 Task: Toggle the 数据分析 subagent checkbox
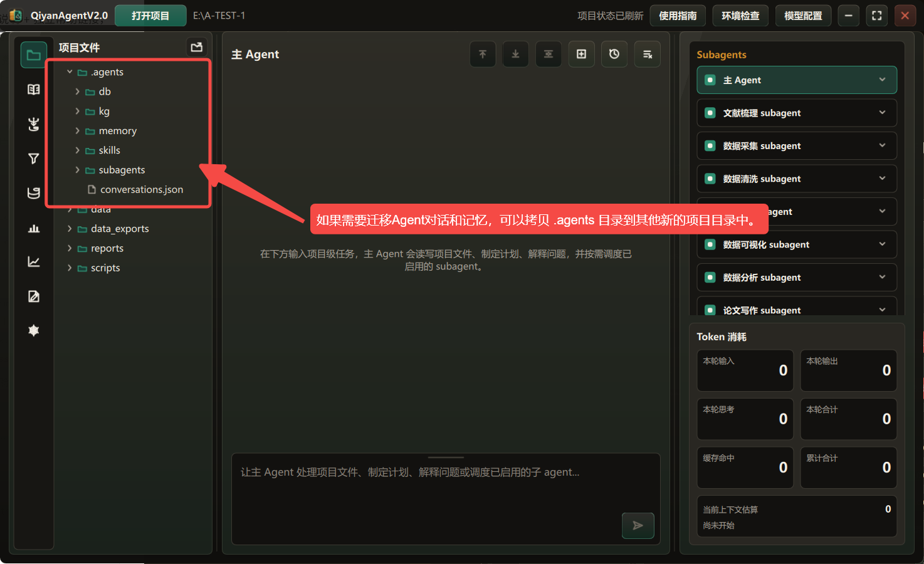[x=710, y=278]
